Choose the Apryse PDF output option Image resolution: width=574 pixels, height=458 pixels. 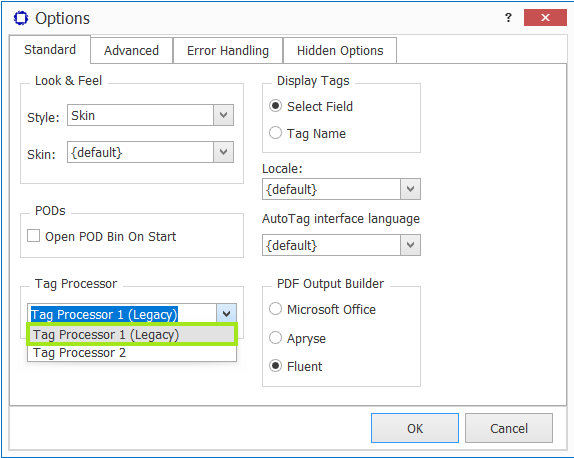click(x=275, y=338)
